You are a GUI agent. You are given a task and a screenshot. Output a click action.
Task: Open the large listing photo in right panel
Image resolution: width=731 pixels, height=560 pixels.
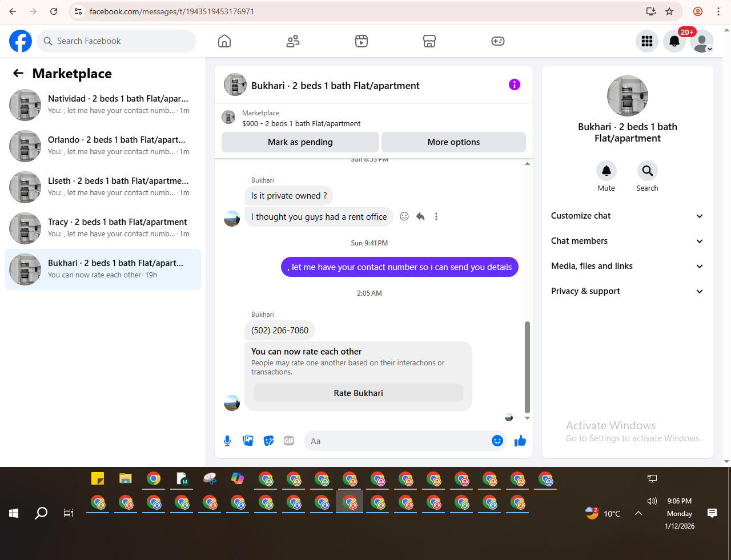point(628,96)
